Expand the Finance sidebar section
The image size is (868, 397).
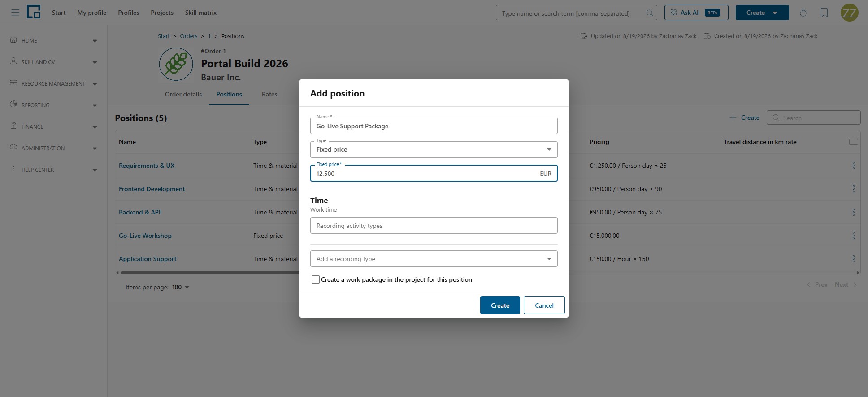(54, 127)
